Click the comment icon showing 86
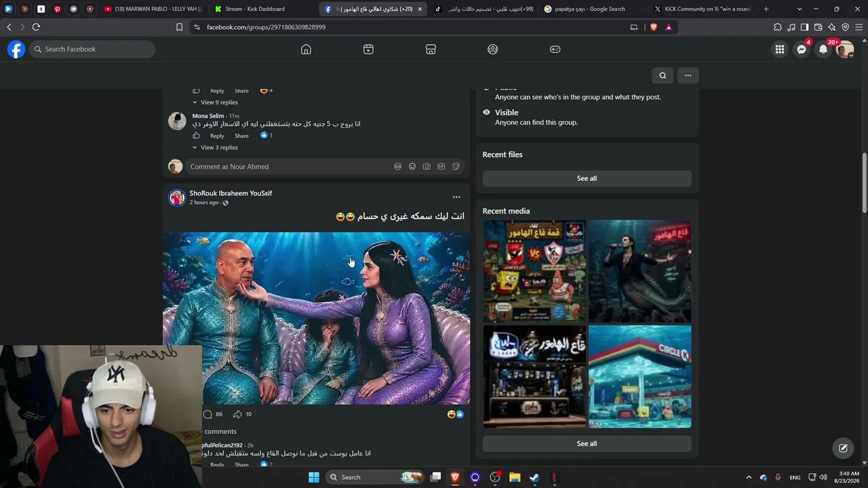Viewport: 868px width, 488px height. tap(208, 414)
